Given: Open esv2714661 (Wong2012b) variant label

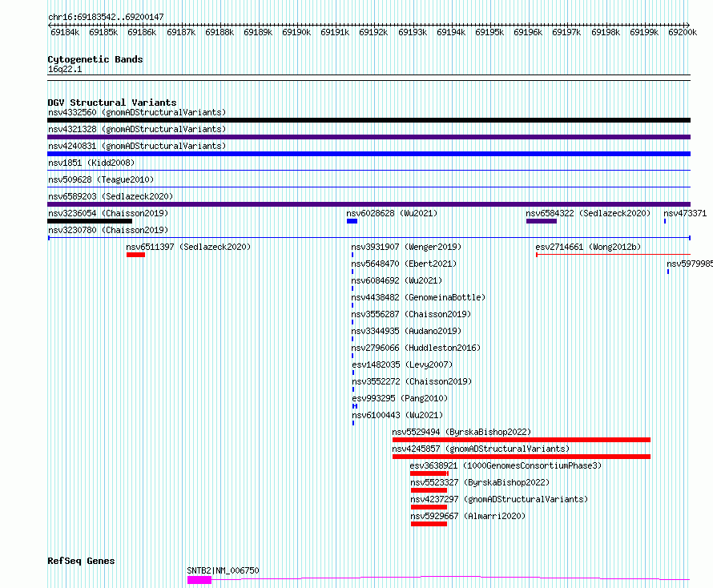Looking at the screenshot, I should coord(588,247).
